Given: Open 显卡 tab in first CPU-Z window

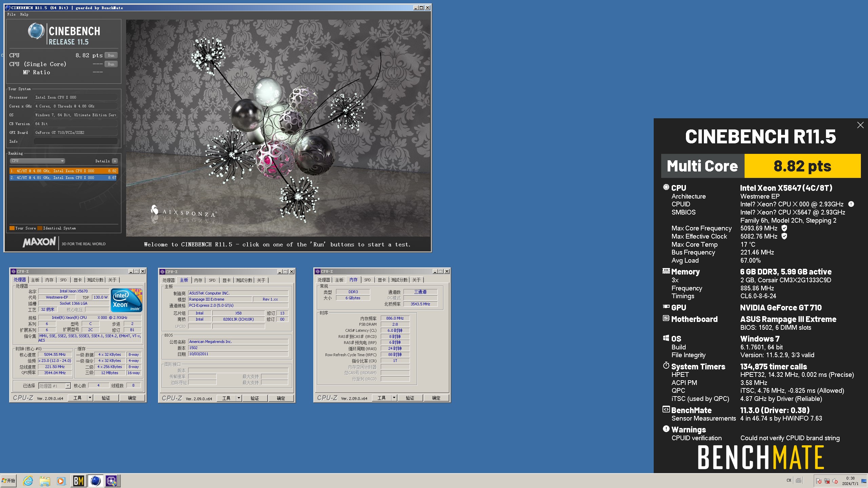Looking at the screenshot, I should tap(78, 280).
